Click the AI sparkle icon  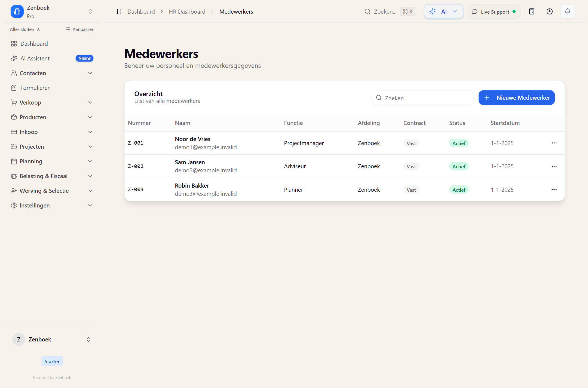(433, 11)
